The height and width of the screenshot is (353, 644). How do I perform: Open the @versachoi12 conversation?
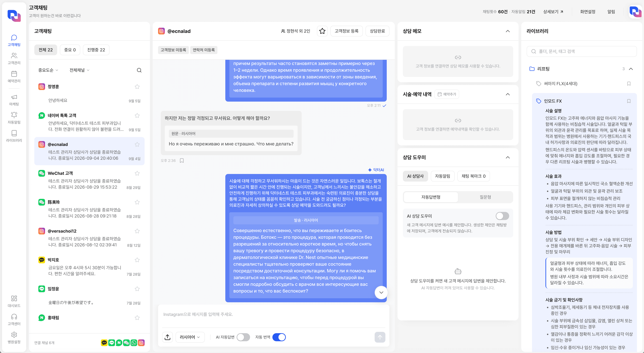click(x=89, y=238)
